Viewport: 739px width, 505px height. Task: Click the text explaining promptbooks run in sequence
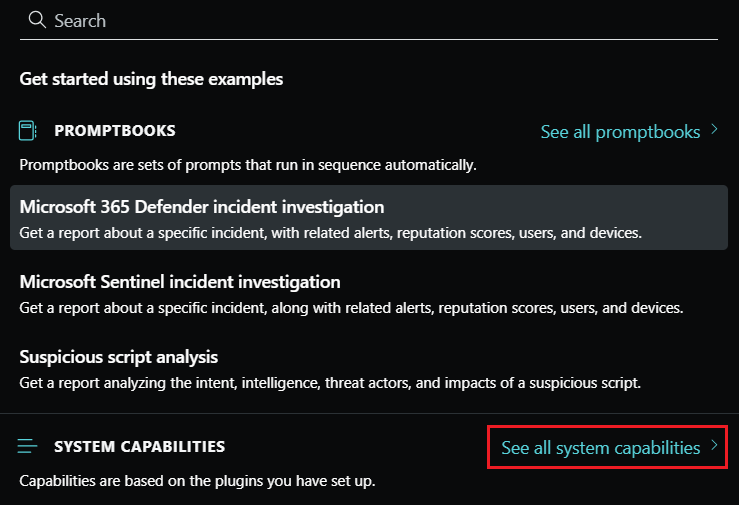pos(248,164)
